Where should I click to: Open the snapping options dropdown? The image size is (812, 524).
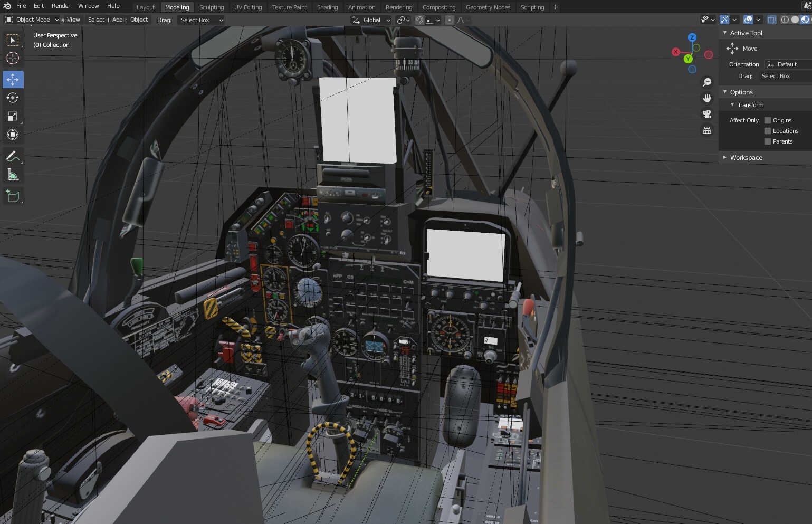[x=434, y=20]
